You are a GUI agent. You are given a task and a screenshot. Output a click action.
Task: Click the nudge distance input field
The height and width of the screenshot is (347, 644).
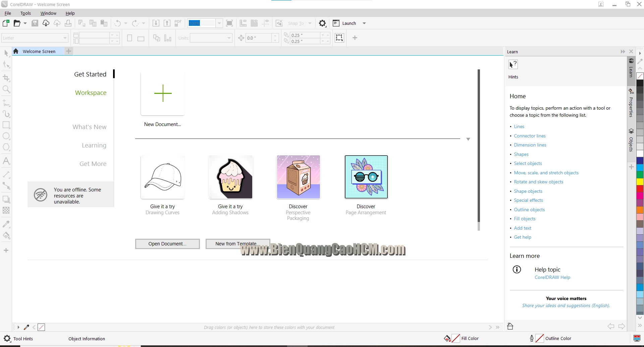pyautogui.click(x=258, y=38)
